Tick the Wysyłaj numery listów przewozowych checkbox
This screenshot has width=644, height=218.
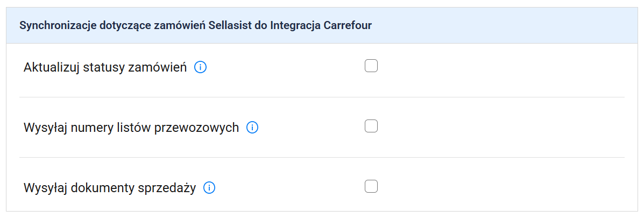(x=371, y=126)
